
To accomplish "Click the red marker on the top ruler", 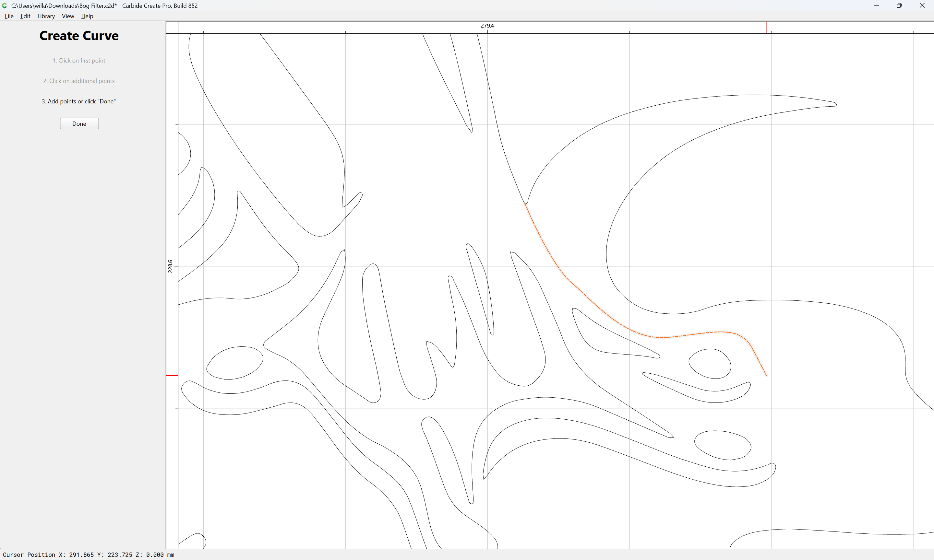I will [x=766, y=28].
